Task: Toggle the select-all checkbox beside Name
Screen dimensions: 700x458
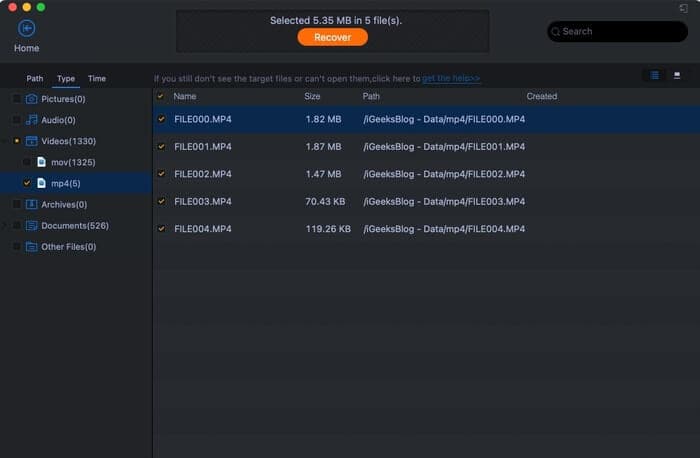Action: [160, 96]
